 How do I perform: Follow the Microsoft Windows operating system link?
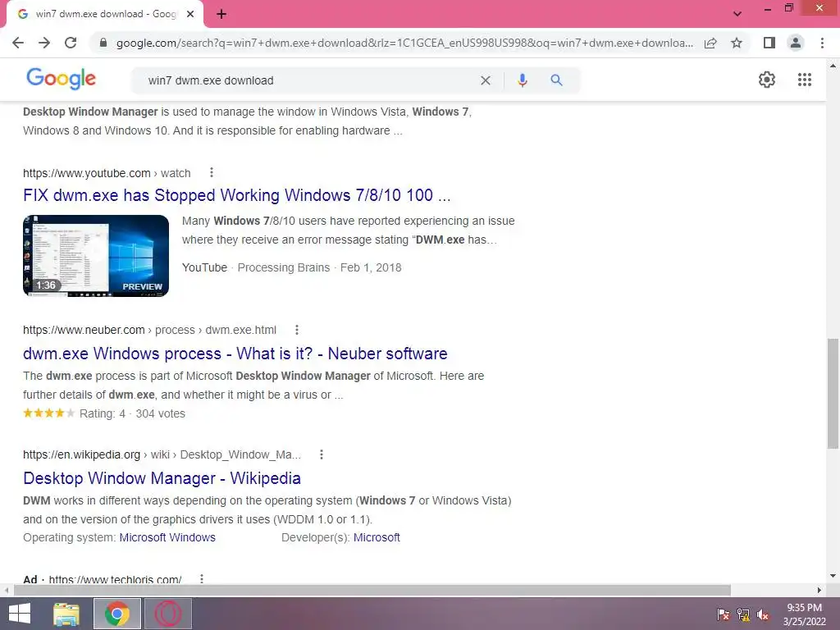(x=167, y=537)
